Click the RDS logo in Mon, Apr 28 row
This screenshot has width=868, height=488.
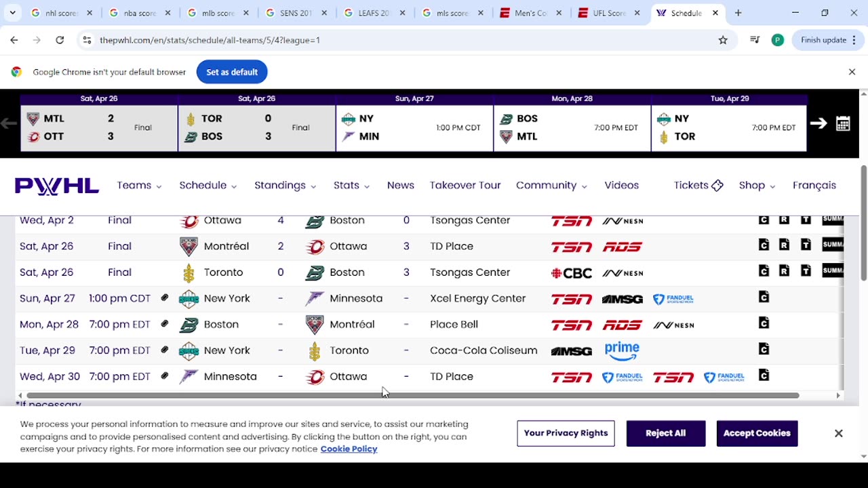tap(623, 325)
